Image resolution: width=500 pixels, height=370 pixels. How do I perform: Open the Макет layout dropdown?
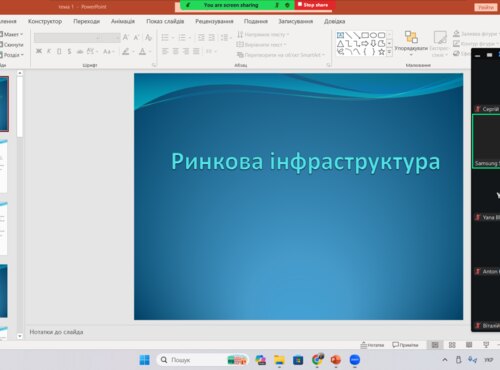pos(11,34)
